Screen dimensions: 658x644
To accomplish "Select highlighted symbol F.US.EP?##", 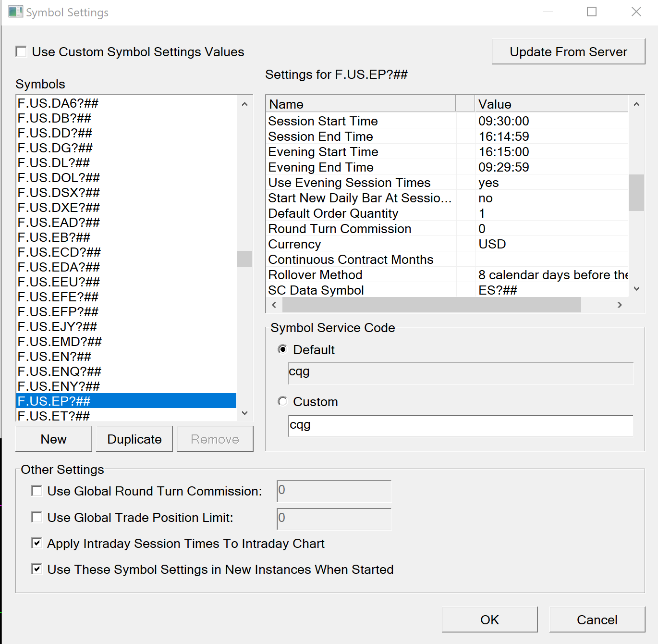I will pyautogui.click(x=126, y=401).
